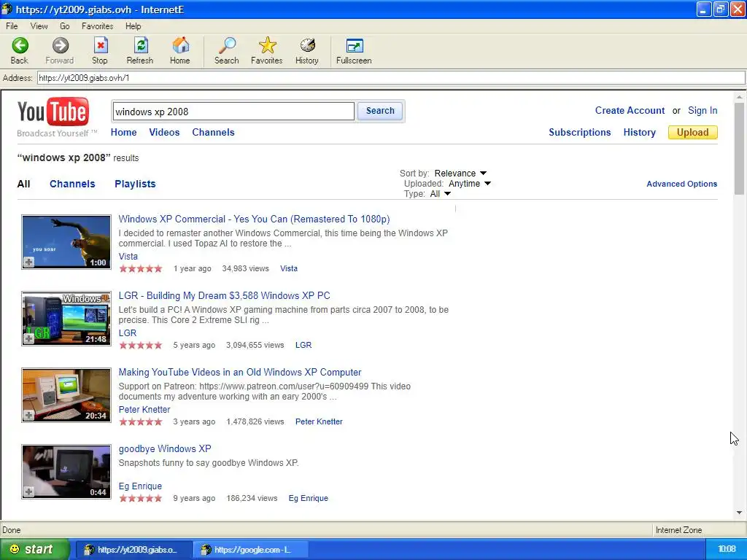
Task: Click the browser Address bar field
Action: [x=391, y=77]
